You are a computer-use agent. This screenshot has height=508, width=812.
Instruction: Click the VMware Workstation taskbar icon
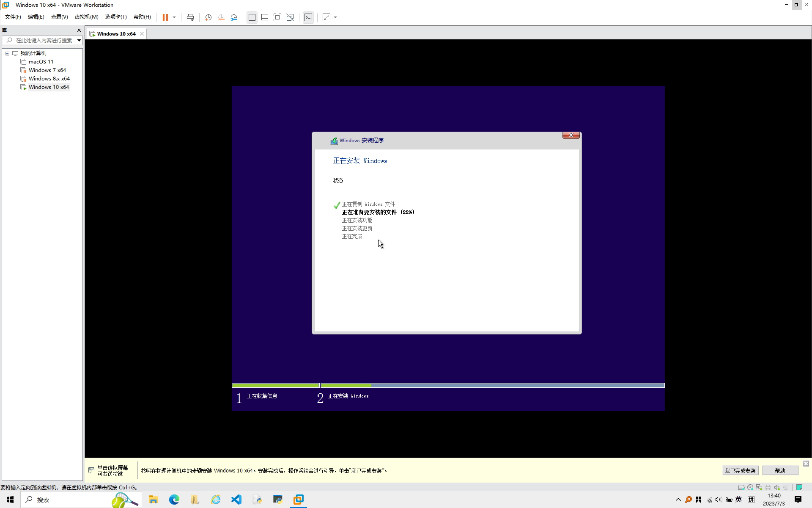[299, 500]
